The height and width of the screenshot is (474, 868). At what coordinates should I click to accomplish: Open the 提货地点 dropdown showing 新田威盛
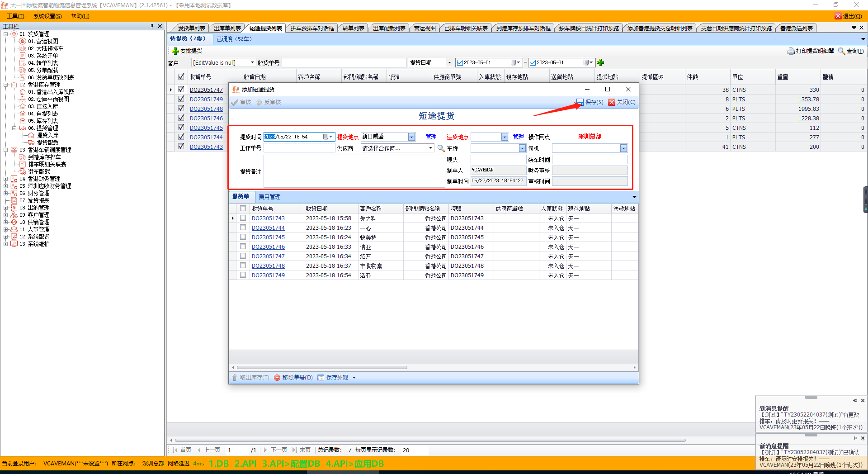pyautogui.click(x=411, y=137)
